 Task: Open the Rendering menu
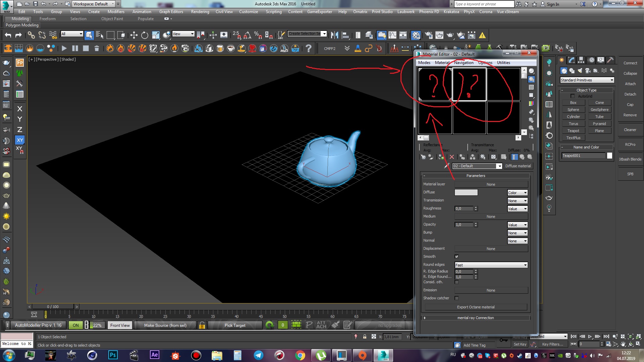(200, 12)
